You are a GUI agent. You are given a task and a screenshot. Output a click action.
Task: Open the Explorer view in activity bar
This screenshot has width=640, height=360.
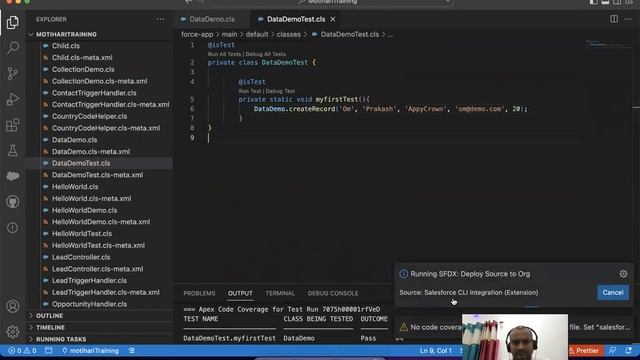[13, 22]
